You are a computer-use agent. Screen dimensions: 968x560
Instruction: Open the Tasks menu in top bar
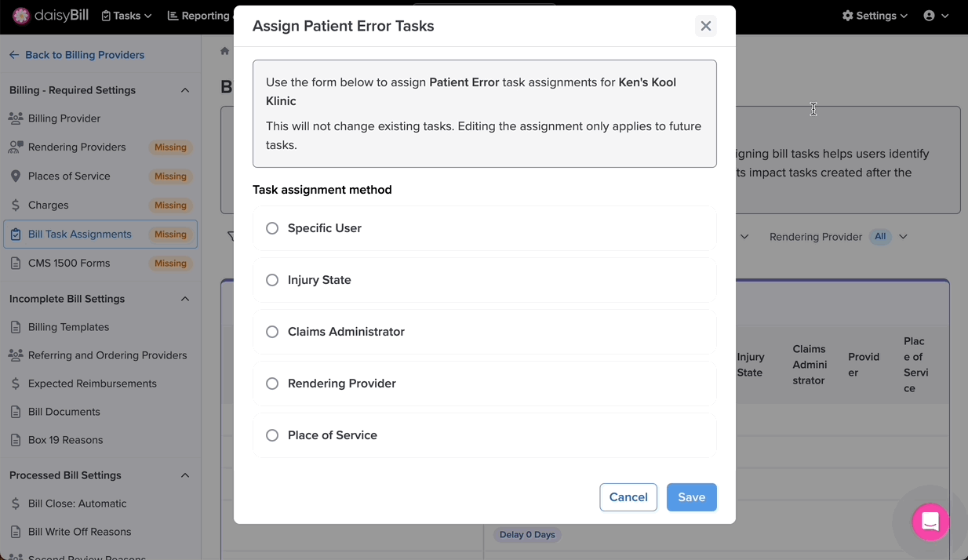126,16
